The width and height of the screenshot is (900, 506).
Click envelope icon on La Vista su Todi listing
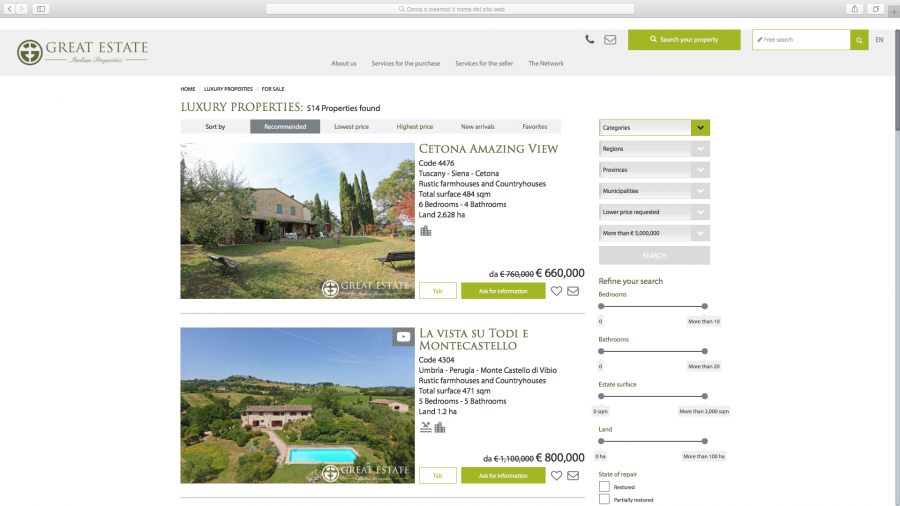(573, 476)
